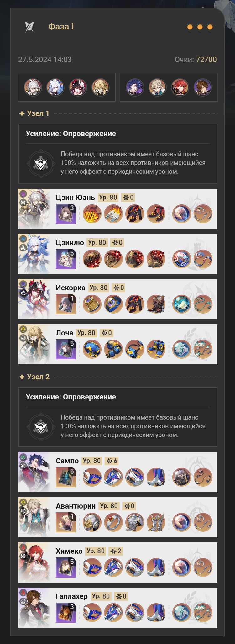Click the feather icon beside Фаза I
Viewport: 235px width, 644px height.
tap(29, 27)
